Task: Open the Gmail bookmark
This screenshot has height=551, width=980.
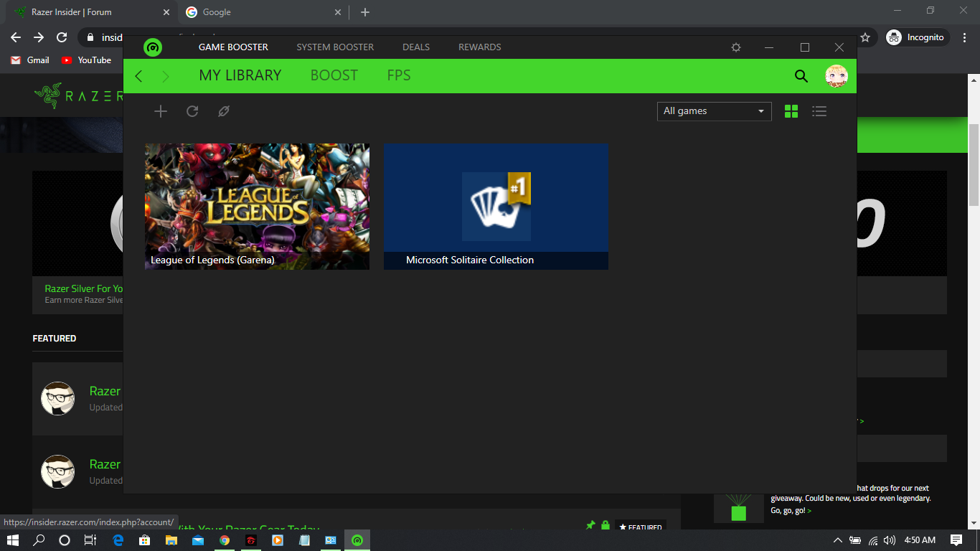Action: pyautogui.click(x=30, y=60)
